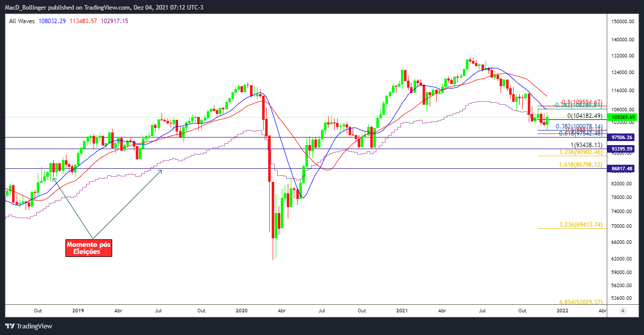Toggle the auto-scale 'A' button
The image size is (644, 335).
[x=623, y=310]
